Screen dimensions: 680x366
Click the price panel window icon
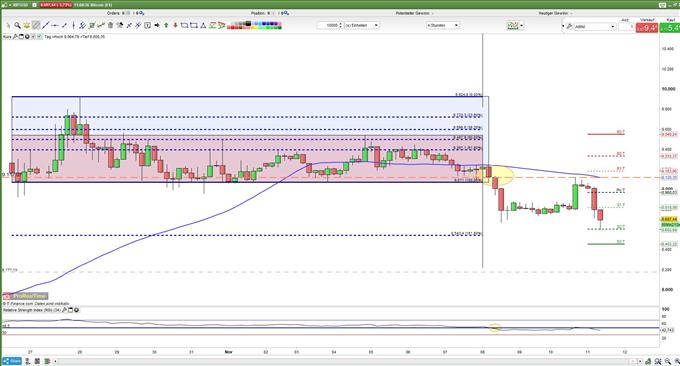(21, 37)
